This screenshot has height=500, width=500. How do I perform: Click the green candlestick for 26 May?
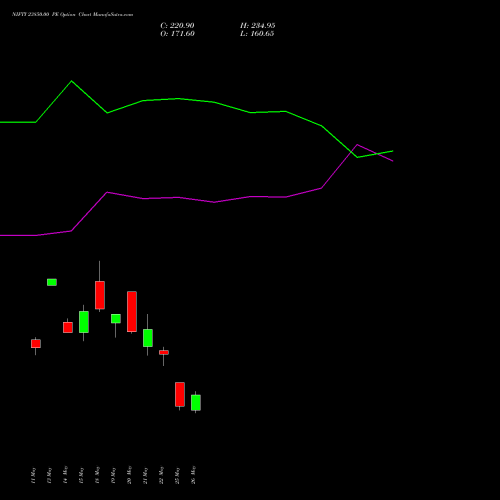196,403
